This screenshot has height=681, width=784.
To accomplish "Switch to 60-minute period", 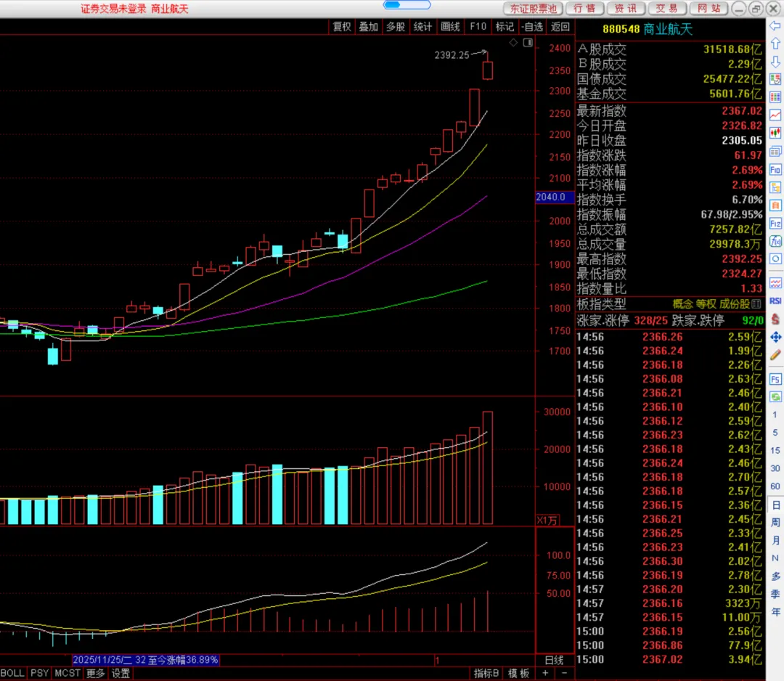I will point(775,486).
